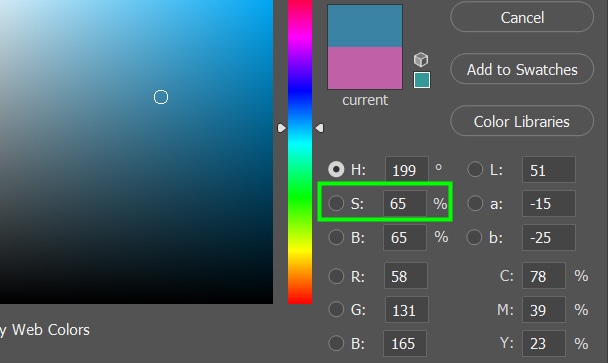608x363 pixels.
Task: Click the Cancel button
Action: click(x=522, y=17)
